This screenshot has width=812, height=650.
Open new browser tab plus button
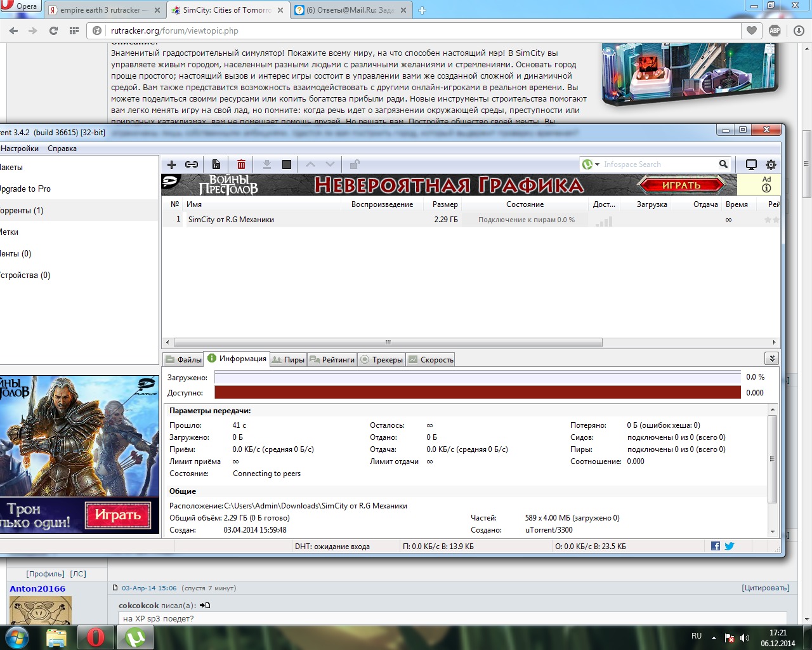(422, 10)
